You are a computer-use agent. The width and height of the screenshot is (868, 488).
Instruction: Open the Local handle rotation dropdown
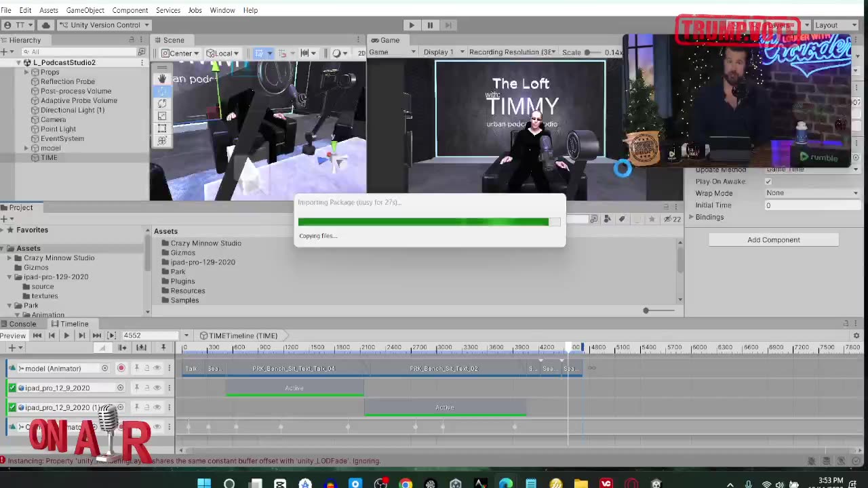222,53
